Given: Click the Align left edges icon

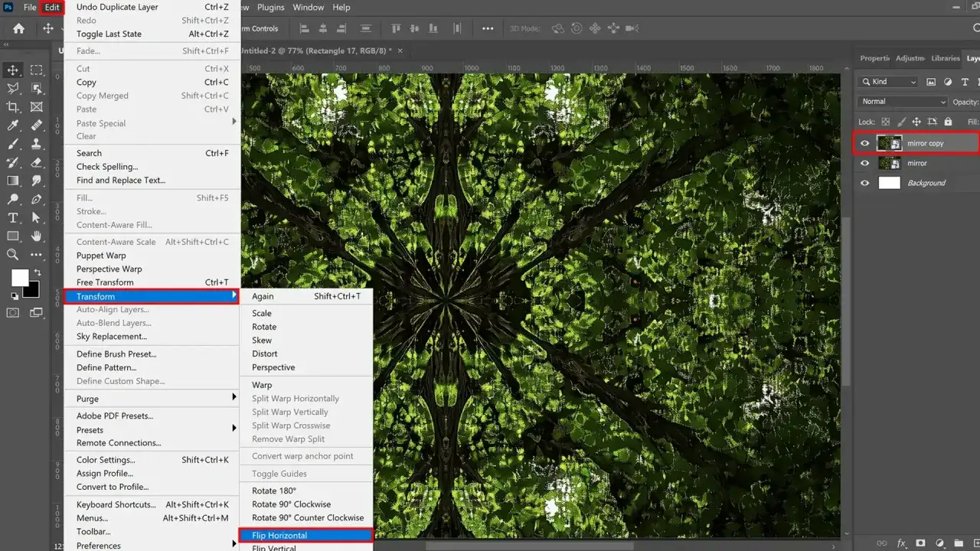Looking at the screenshot, I should (x=304, y=28).
